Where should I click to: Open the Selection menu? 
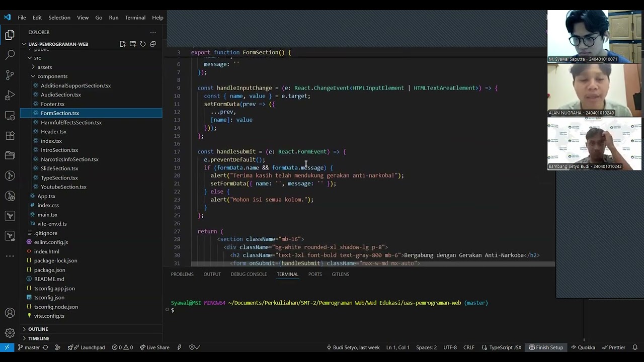[x=59, y=18]
